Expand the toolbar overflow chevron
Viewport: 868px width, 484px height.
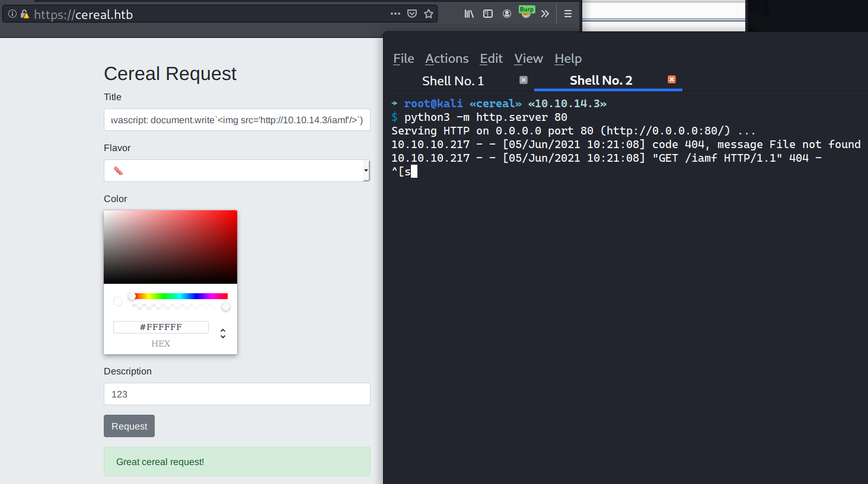click(x=545, y=14)
